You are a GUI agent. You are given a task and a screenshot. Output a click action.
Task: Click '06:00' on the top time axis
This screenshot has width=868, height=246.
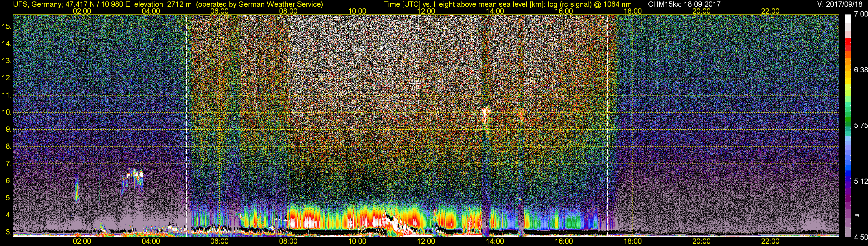219,11
